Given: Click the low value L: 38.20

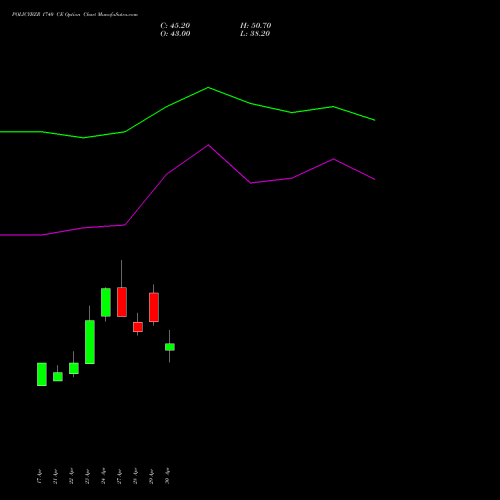Looking at the screenshot, I should [255, 34].
